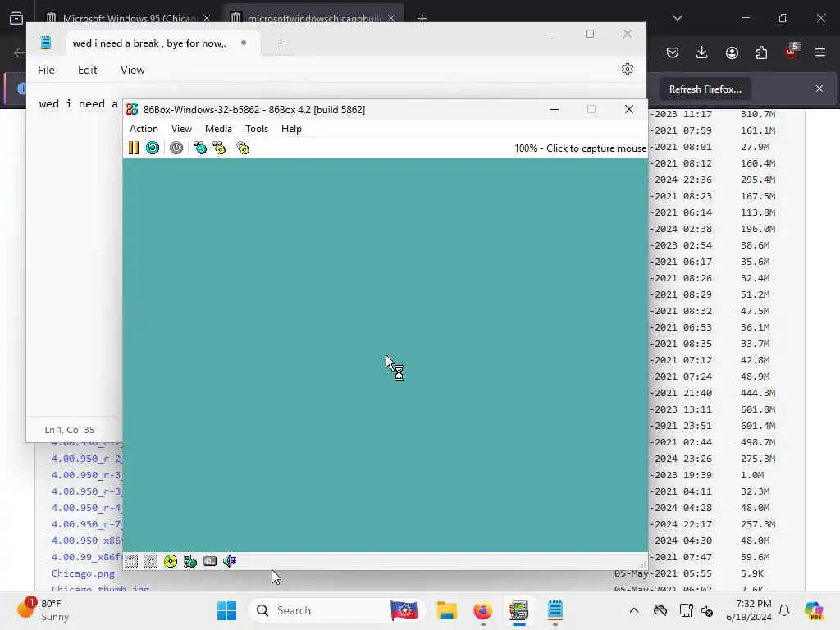Open Firefox downloads panel

point(702,52)
